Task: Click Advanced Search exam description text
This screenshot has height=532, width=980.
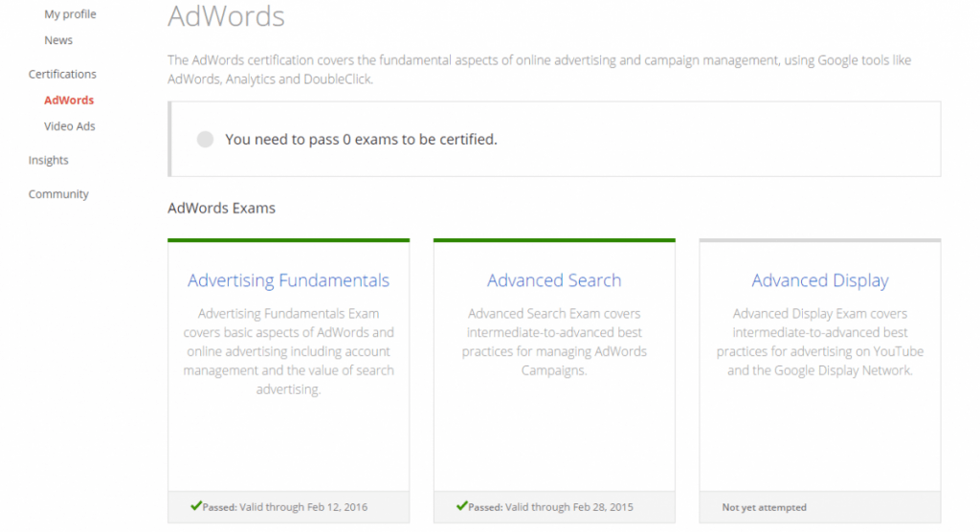Action: click(554, 342)
